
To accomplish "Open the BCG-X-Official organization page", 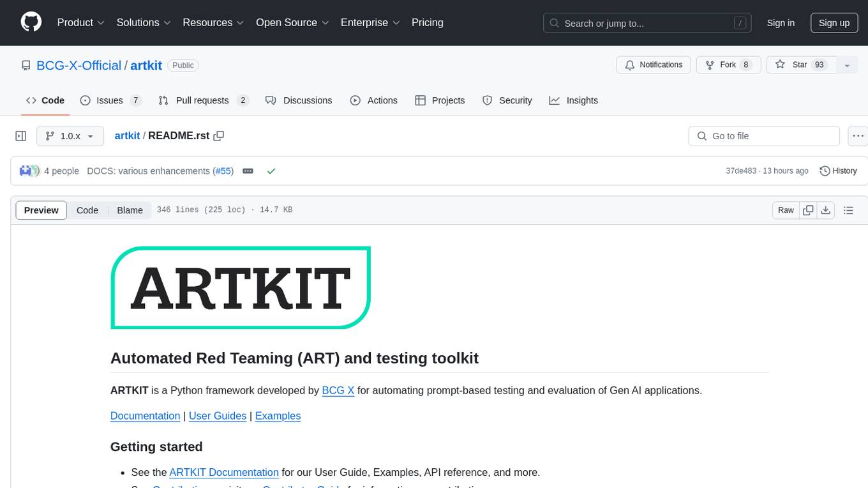I will click(x=79, y=65).
